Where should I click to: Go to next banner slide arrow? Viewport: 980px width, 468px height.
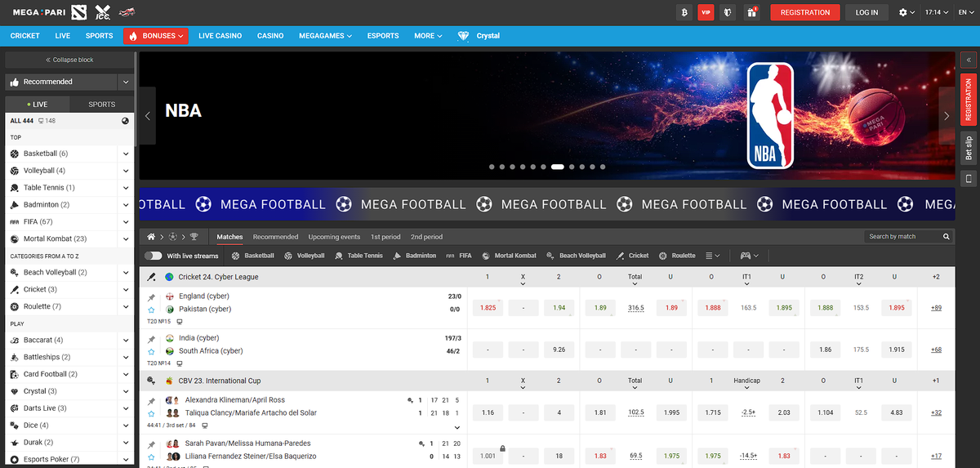947,116
